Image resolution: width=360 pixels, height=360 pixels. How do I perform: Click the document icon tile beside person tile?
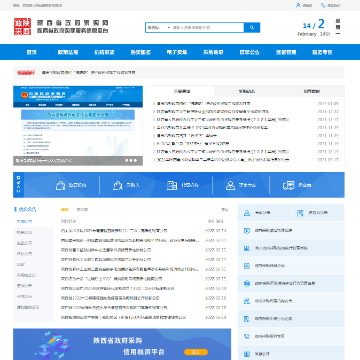[318, 213]
